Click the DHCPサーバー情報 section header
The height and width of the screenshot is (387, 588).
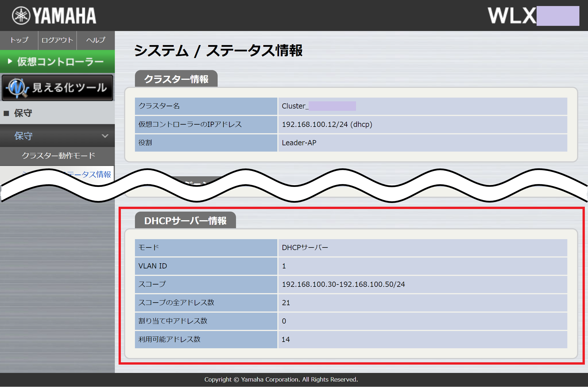185,221
